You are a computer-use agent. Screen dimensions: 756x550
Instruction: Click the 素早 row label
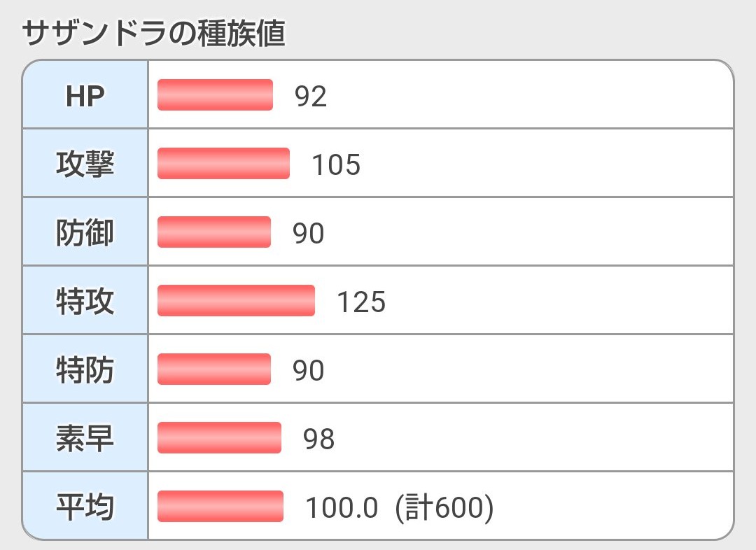click(85, 439)
